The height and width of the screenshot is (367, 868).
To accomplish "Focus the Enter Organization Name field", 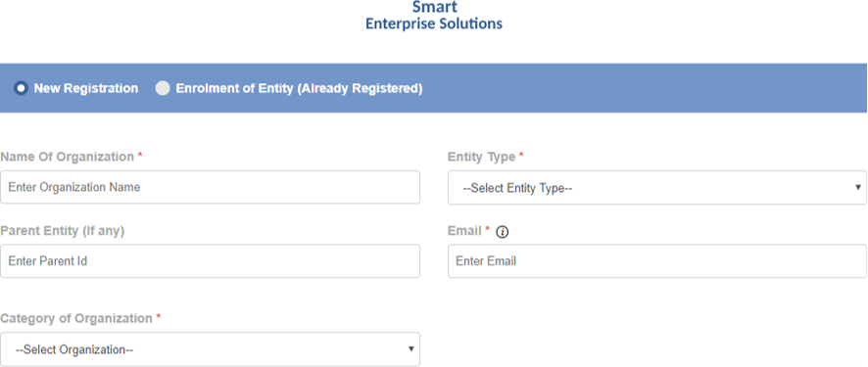I will pyautogui.click(x=210, y=187).
